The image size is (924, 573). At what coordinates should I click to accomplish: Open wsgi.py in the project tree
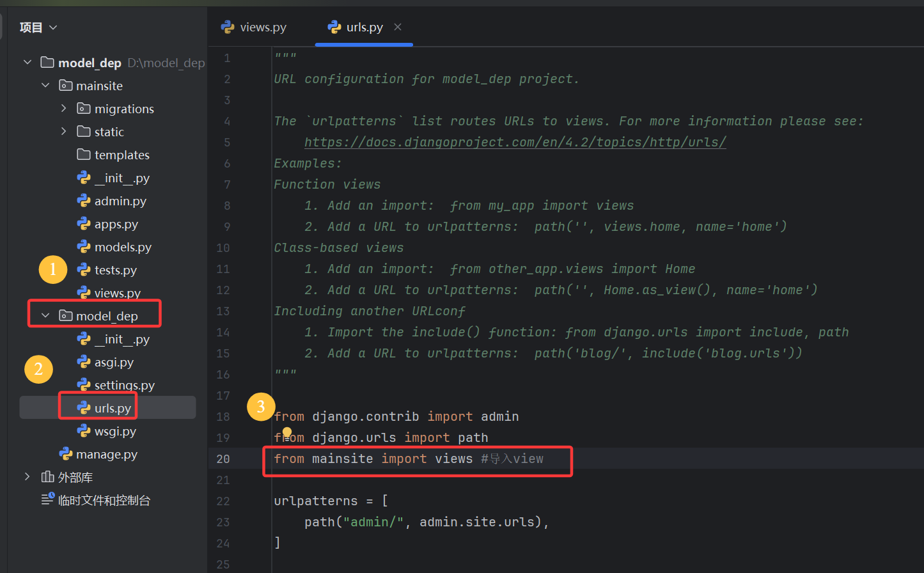tap(115, 431)
